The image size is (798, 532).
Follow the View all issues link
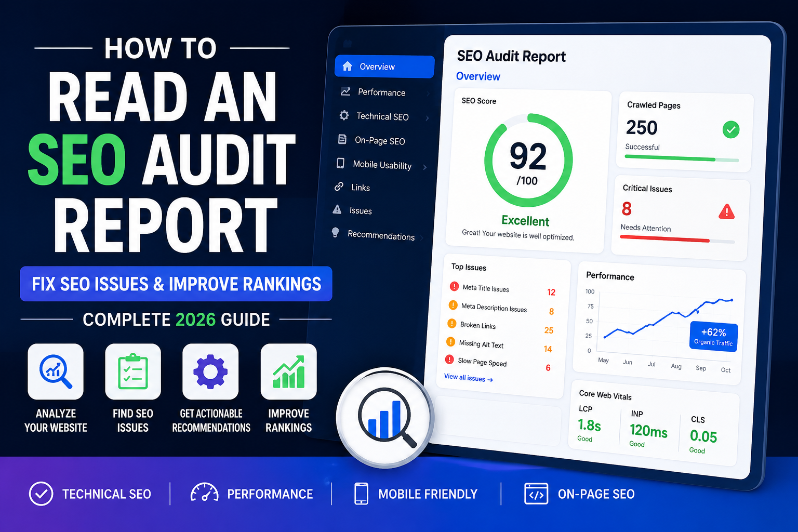[468, 378]
